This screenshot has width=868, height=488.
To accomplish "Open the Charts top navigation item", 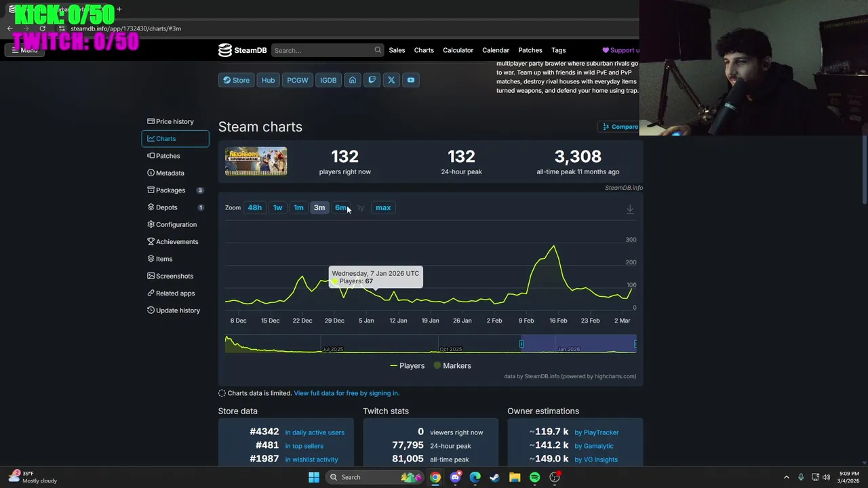I will tap(424, 50).
